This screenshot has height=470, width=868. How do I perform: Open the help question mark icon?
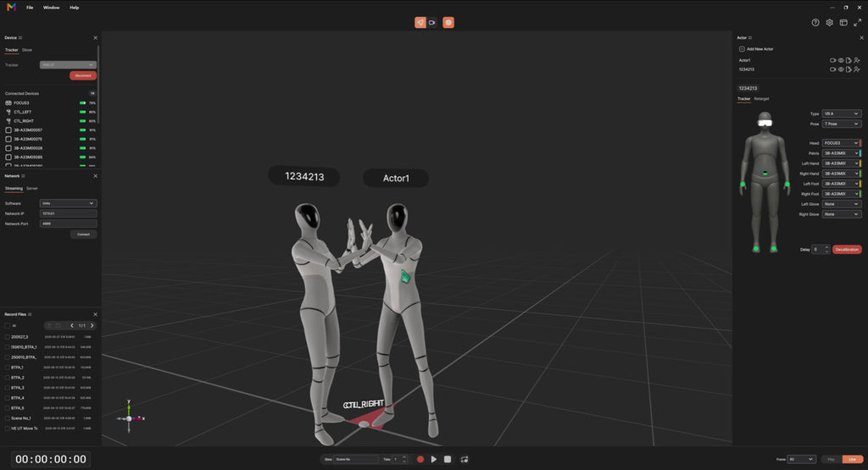point(815,23)
